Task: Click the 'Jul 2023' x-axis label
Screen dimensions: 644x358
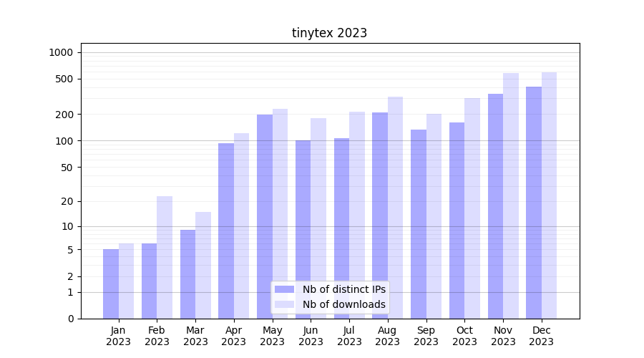Action: (349, 336)
